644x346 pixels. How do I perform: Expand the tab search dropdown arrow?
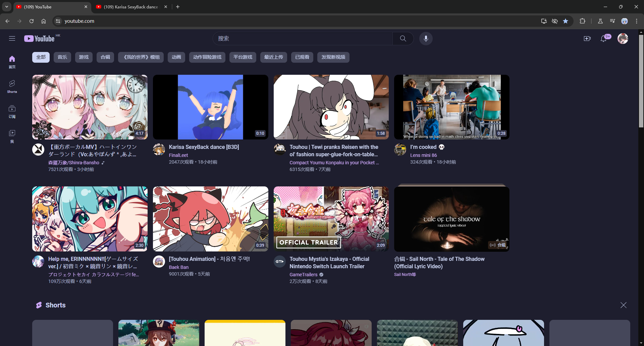tap(7, 7)
